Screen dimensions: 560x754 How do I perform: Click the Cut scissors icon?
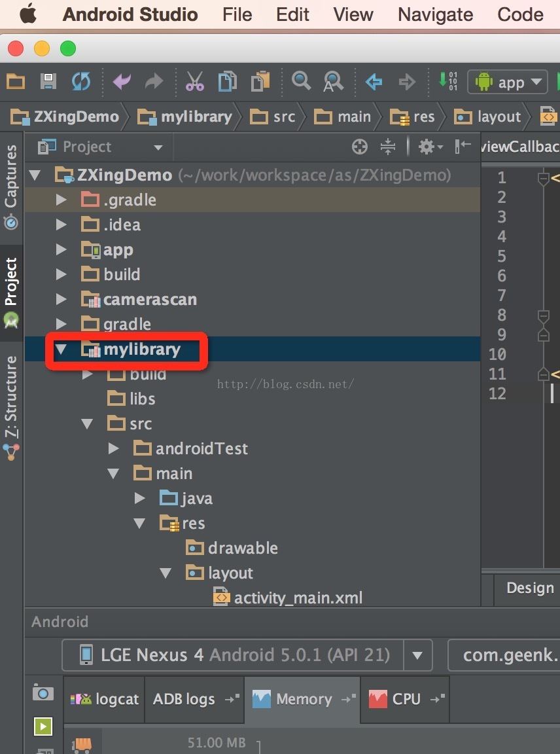[195, 81]
